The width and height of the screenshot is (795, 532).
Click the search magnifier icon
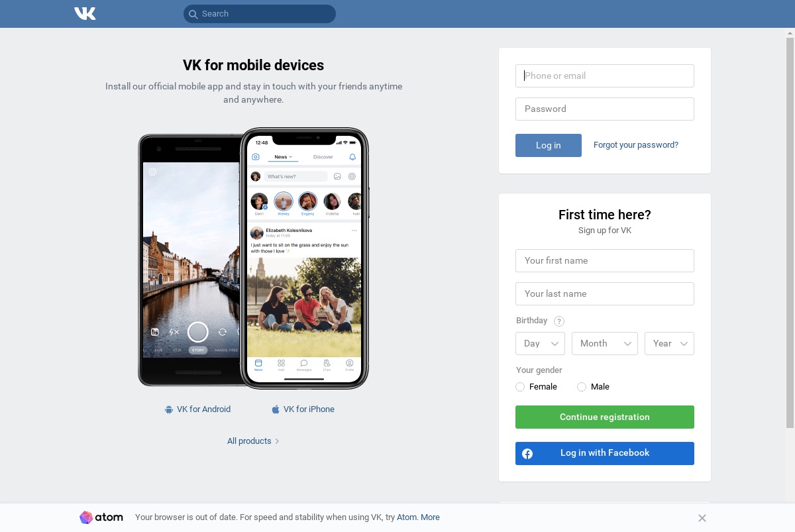[193, 14]
